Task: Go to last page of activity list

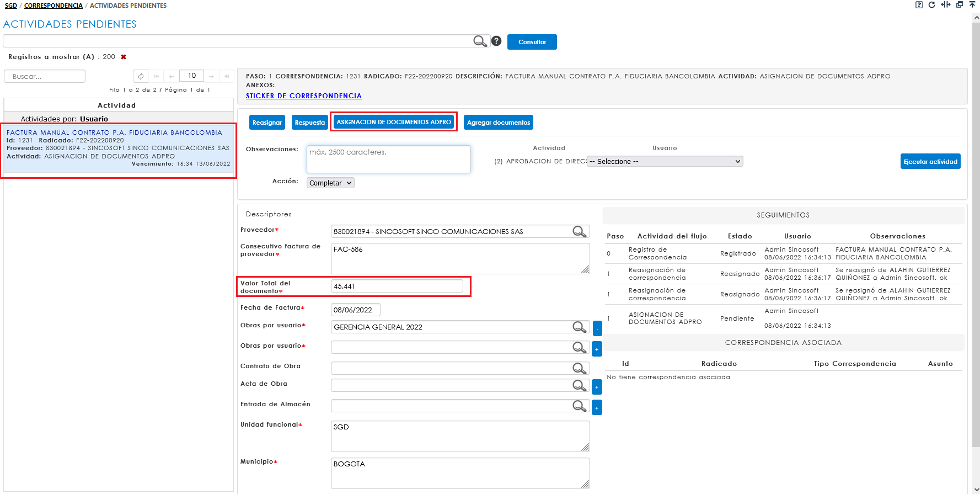Action: (226, 76)
